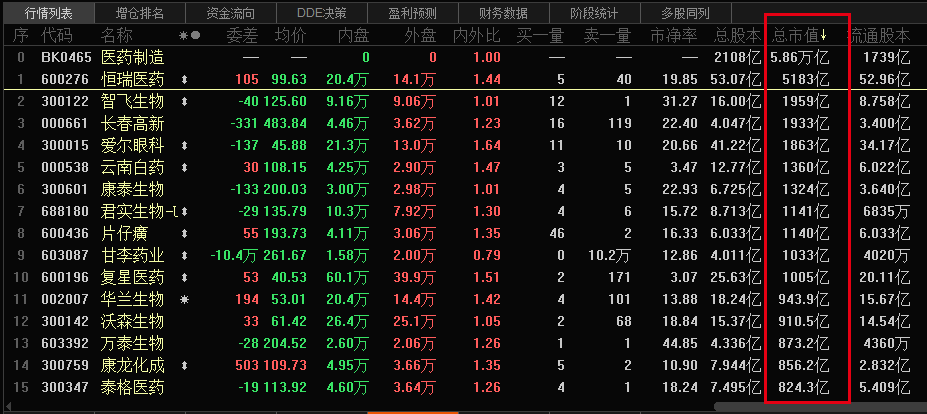This screenshot has height=414, width=927.
Task: Click the 流通股本 column header
Action: click(x=883, y=35)
